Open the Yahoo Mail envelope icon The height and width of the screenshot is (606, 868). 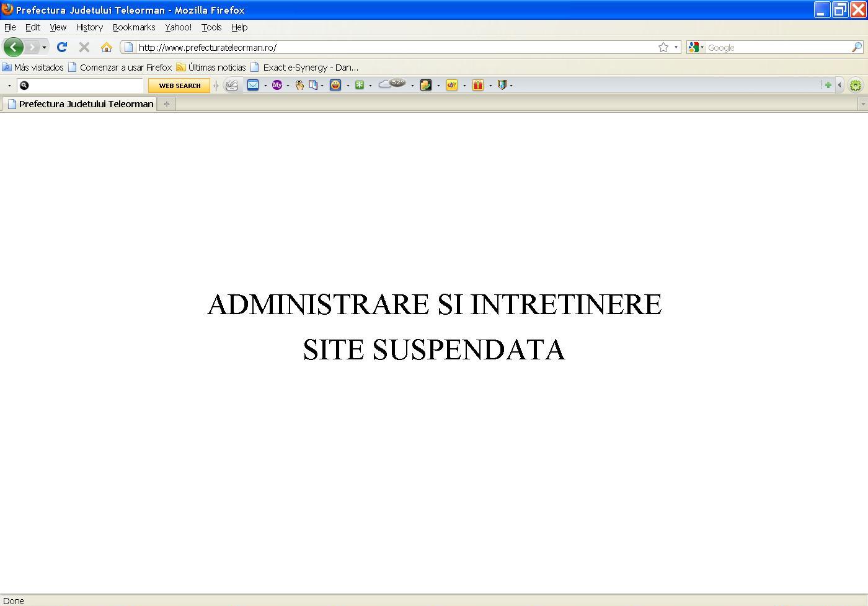[253, 85]
